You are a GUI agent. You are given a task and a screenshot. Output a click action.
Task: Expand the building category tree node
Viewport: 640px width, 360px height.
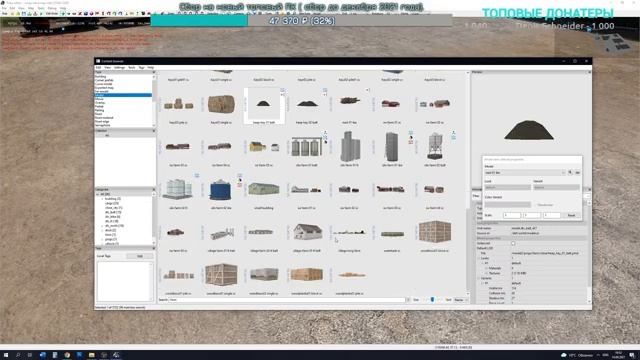[x=102, y=199]
